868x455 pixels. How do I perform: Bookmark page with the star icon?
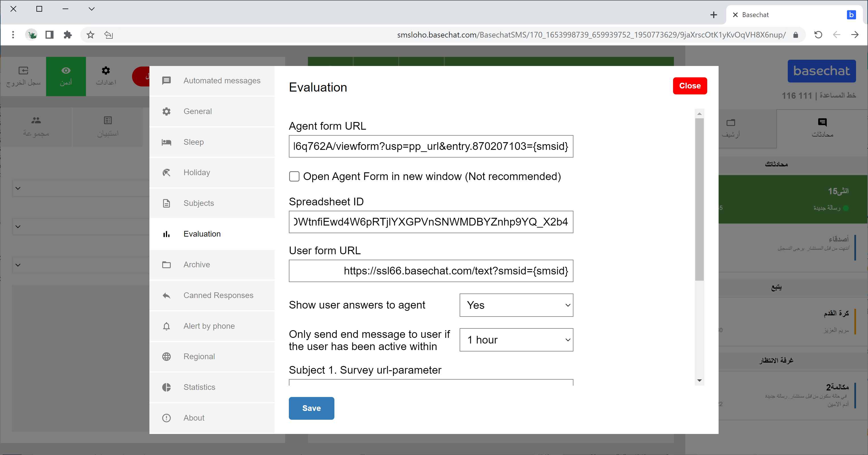pyautogui.click(x=90, y=35)
